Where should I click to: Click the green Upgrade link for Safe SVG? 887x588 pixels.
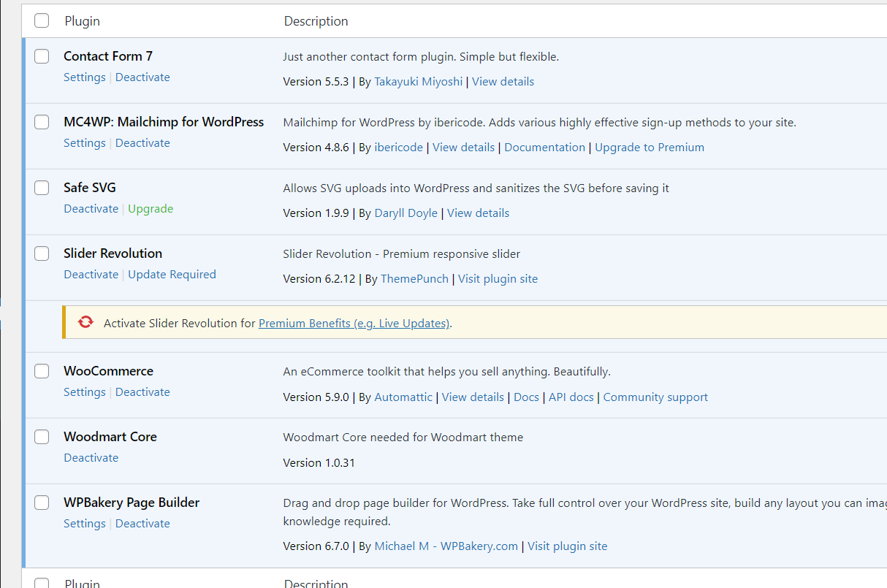[151, 209]
